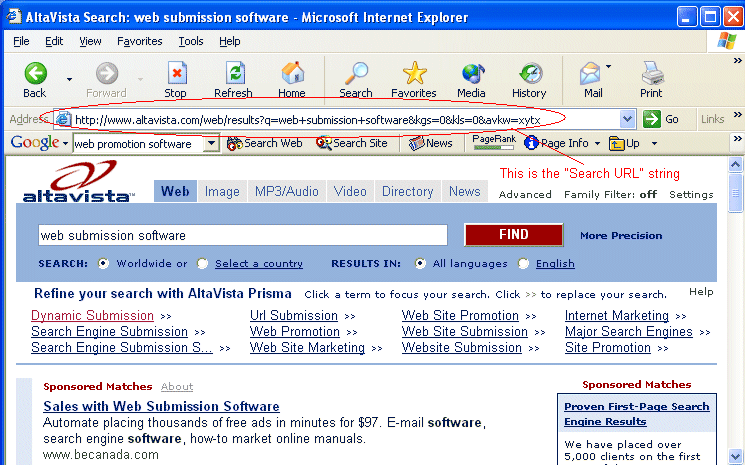The image size is (745, 465).
Task: Click the Google toolbar search input field
Action: (139, 143)
